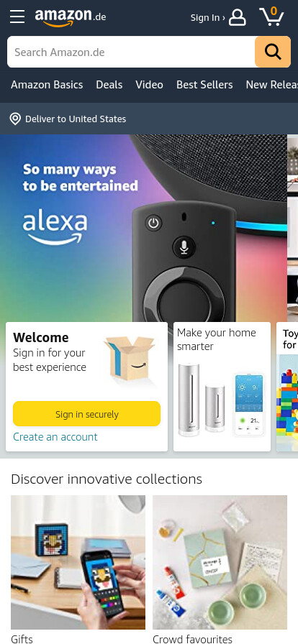Open the hamburger navigation menu
298x644 pixels.
pyautogui.click(x=17, y=17)
